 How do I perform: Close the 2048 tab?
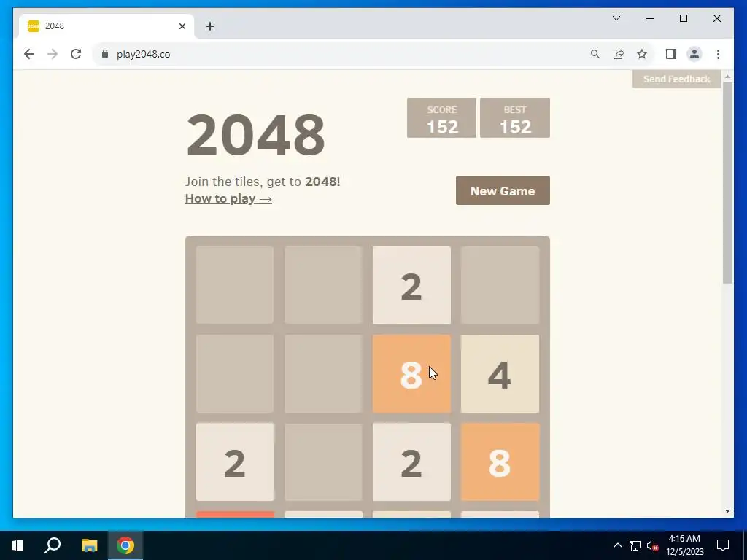click(x=182, y=26)
